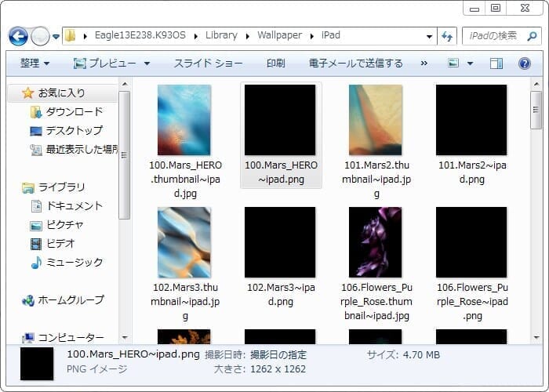Click 電子メールで送信する
549x392 pixels.
pos(356,64)
